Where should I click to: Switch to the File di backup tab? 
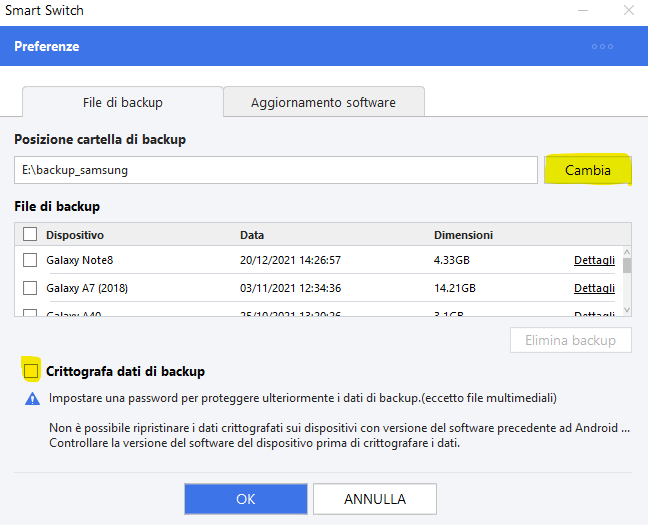click(x=123, y=102)
